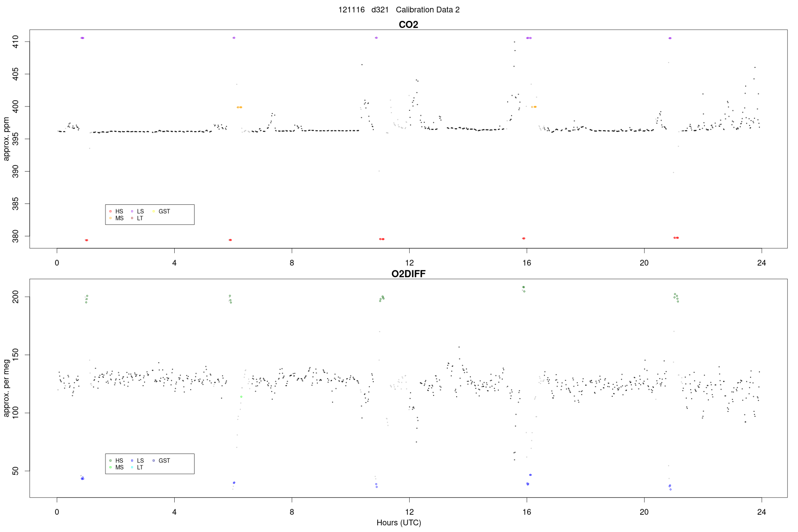This screenshot has height=532, width=798.
Task: Click the "Calibration Data 2" figure title
Action: click(x=427, y=10)
